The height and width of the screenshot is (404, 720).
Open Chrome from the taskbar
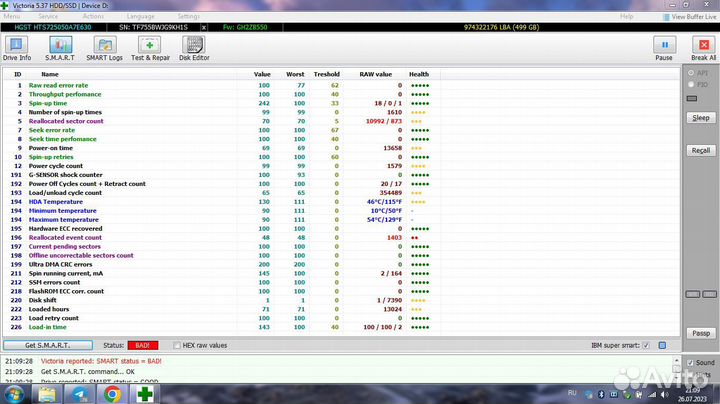(x=113, y=394)
